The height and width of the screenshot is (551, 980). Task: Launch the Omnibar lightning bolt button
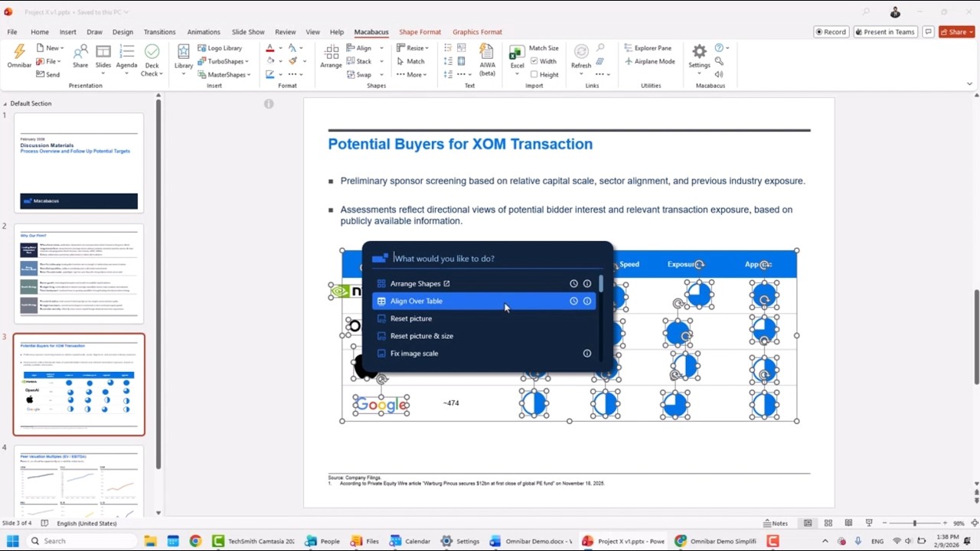tap(19, 56)
